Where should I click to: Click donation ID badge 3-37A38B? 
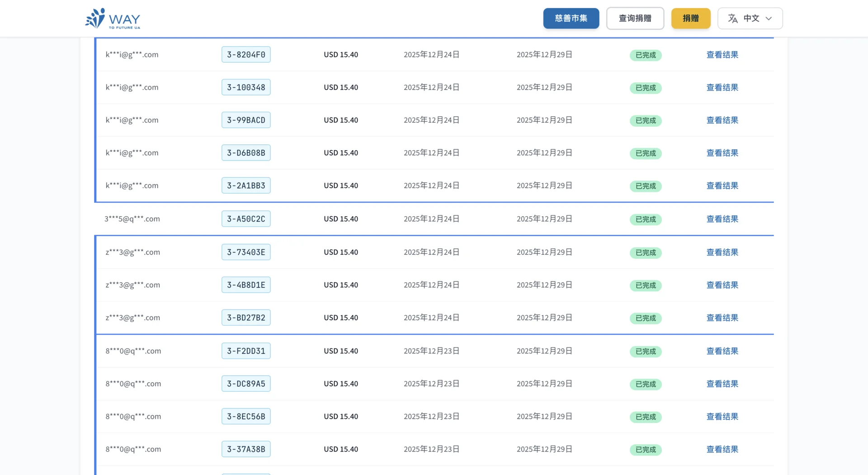tap(246, 449)
